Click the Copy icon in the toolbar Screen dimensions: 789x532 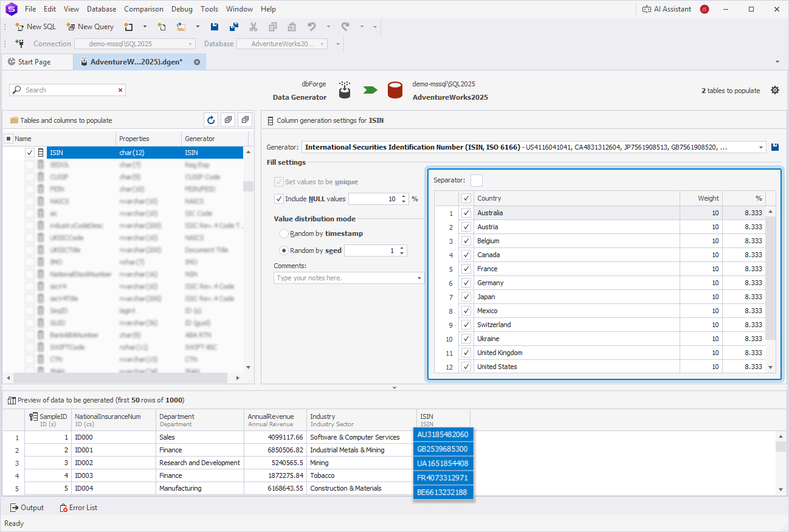(x=273, y=27)
